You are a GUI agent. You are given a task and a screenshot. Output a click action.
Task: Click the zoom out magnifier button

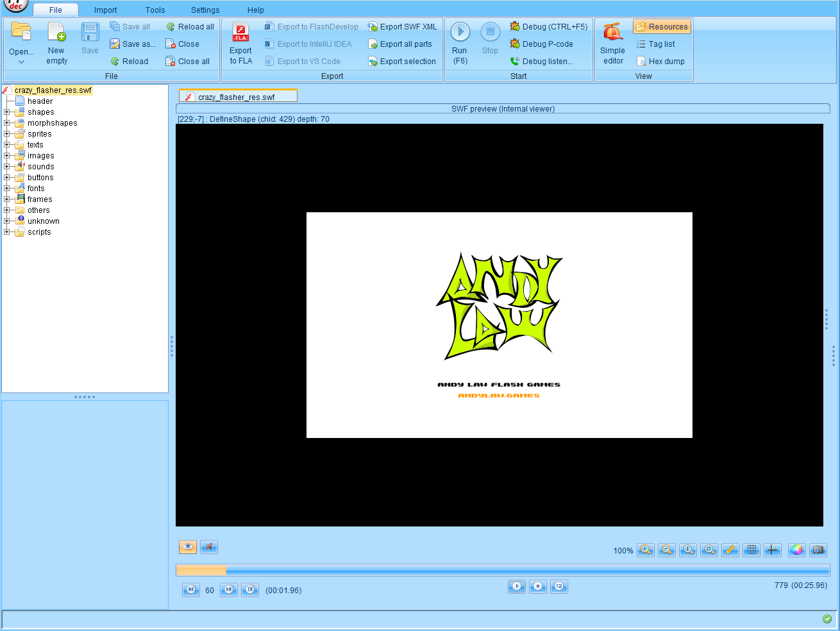667,550
